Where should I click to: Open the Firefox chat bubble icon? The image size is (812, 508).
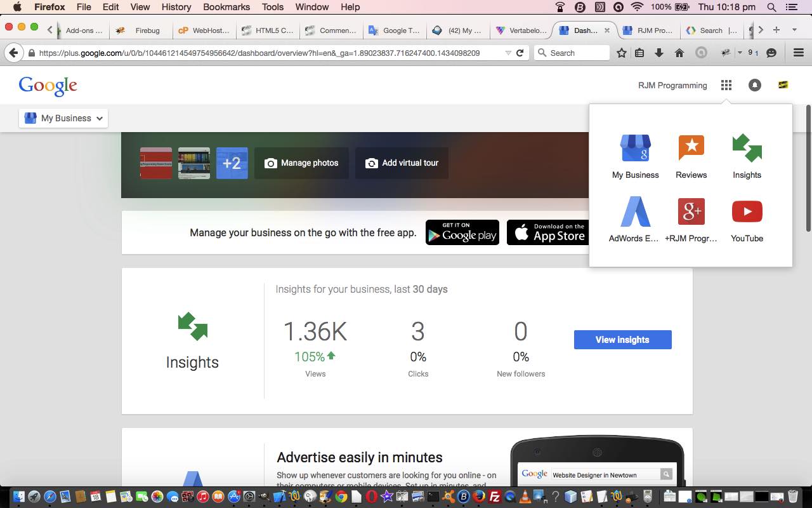click(x=771, y=53)
